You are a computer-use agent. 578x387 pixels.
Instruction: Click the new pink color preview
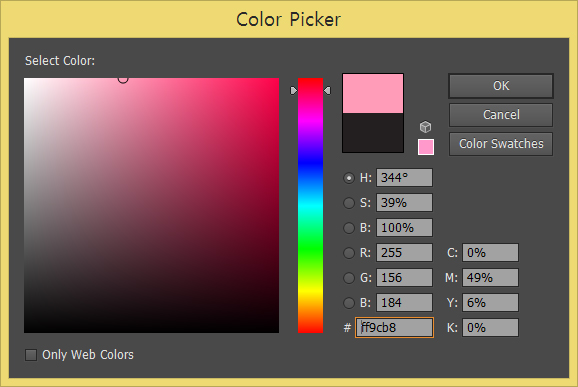[373, 93]
